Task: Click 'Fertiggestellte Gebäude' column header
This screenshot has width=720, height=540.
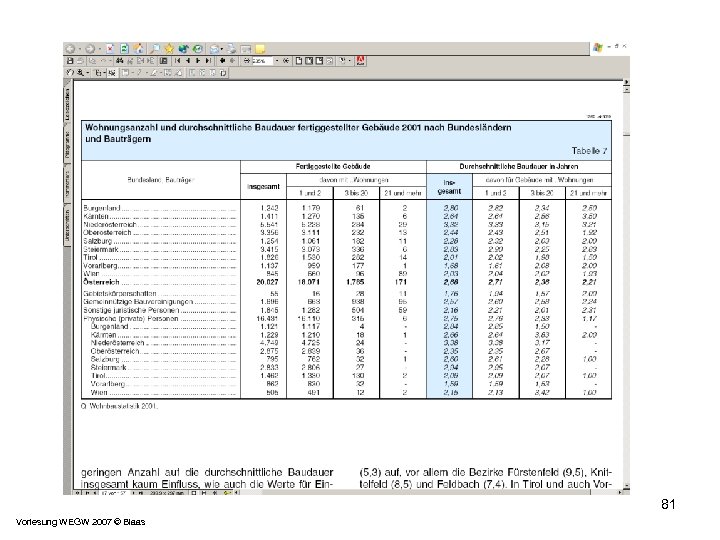Action: [333, 166]
